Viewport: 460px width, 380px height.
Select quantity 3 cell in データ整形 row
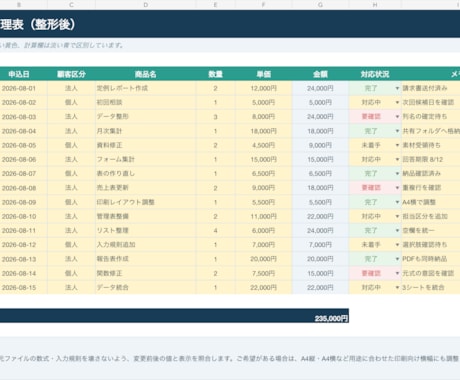point(216,117)
